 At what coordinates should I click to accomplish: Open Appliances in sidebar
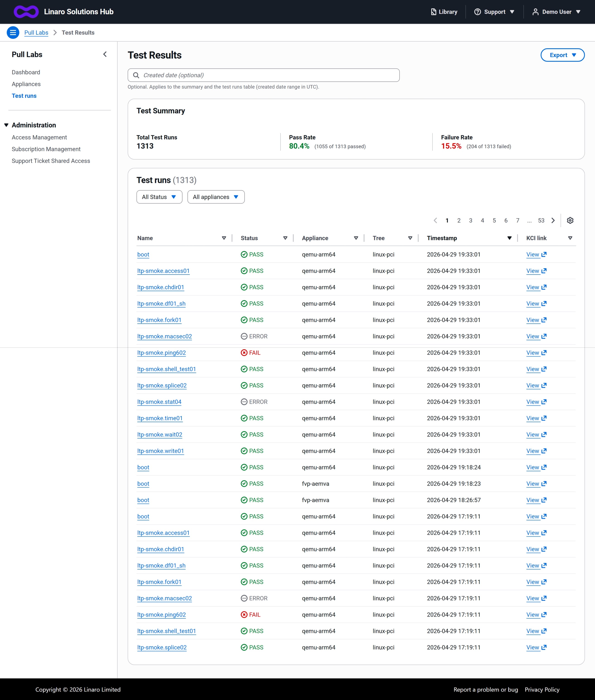click(26, 84)
